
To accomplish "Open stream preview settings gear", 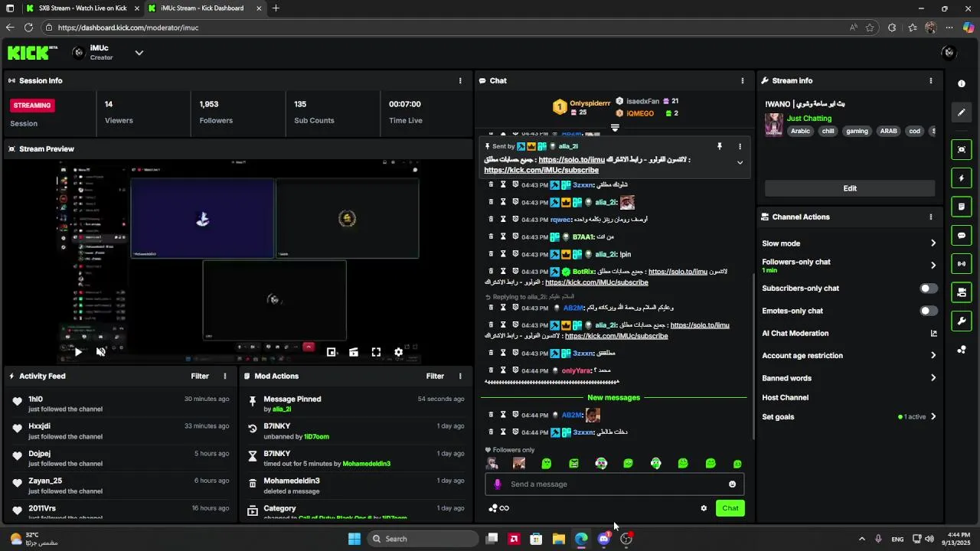I will pos(398,352).
